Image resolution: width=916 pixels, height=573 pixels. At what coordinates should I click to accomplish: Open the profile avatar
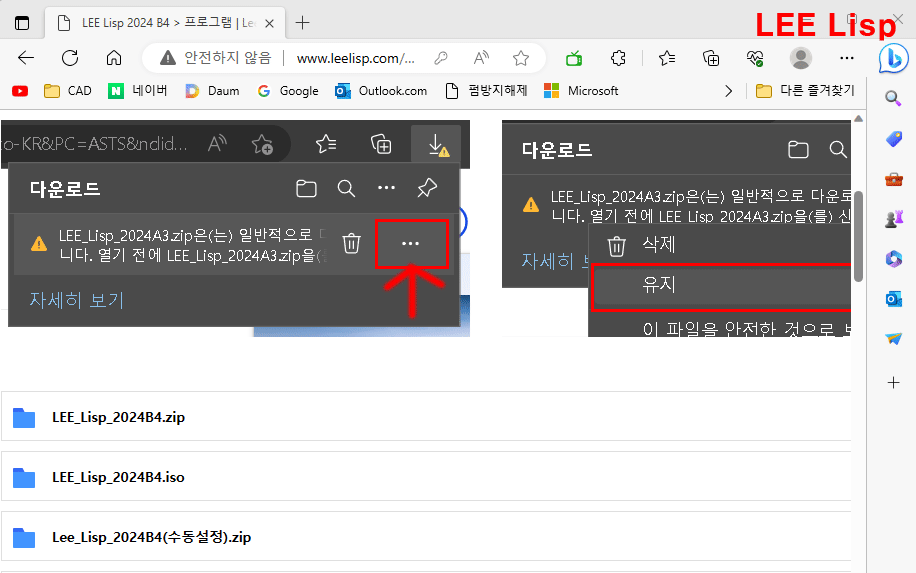pyautogui.click(x=800, y=58)
